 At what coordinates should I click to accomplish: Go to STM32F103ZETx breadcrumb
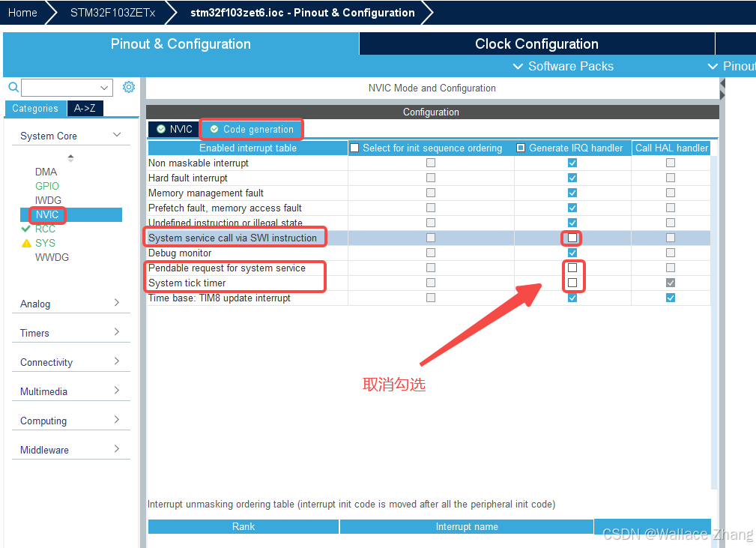113,13
